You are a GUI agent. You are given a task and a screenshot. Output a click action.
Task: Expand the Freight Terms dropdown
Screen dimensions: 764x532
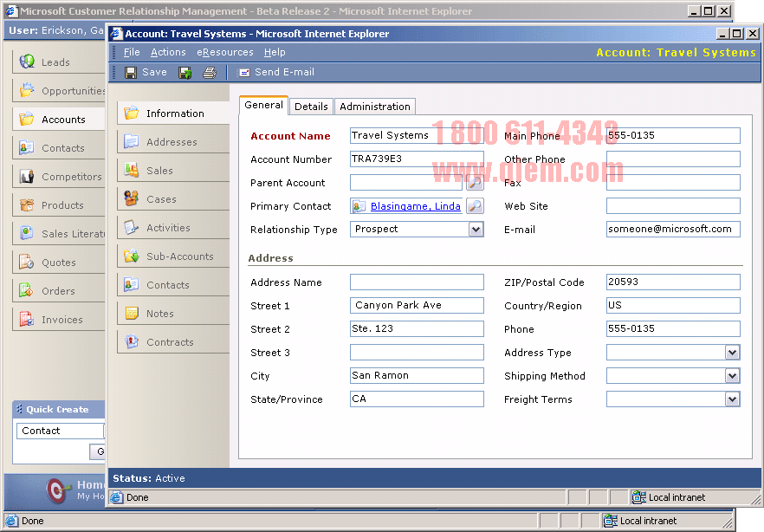[x=732, y=399]
